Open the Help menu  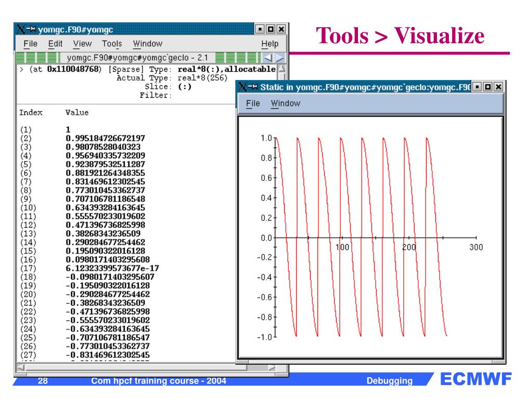click(271, 45)
